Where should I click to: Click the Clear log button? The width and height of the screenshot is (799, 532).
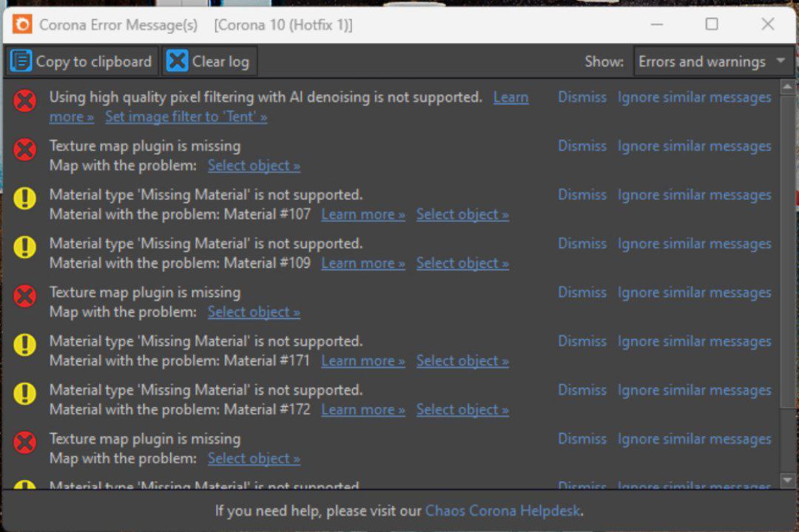(209, 61)
